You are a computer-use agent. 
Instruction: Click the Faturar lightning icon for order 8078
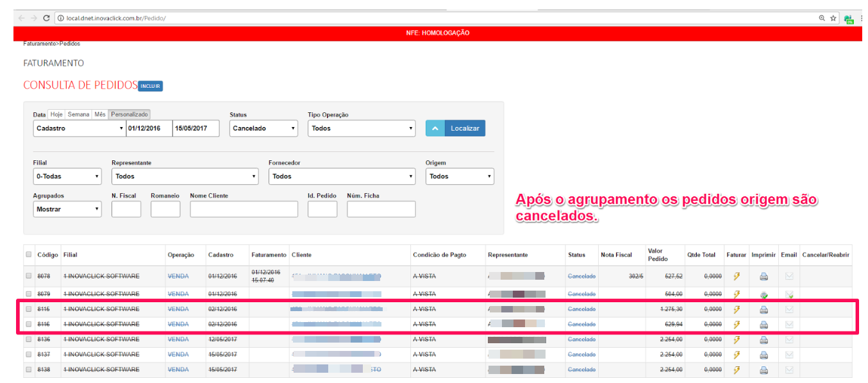[x=736, y=277]
